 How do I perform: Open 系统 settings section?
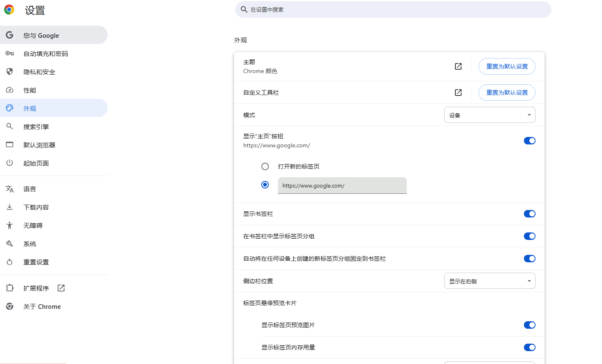[x=54, y=244]
